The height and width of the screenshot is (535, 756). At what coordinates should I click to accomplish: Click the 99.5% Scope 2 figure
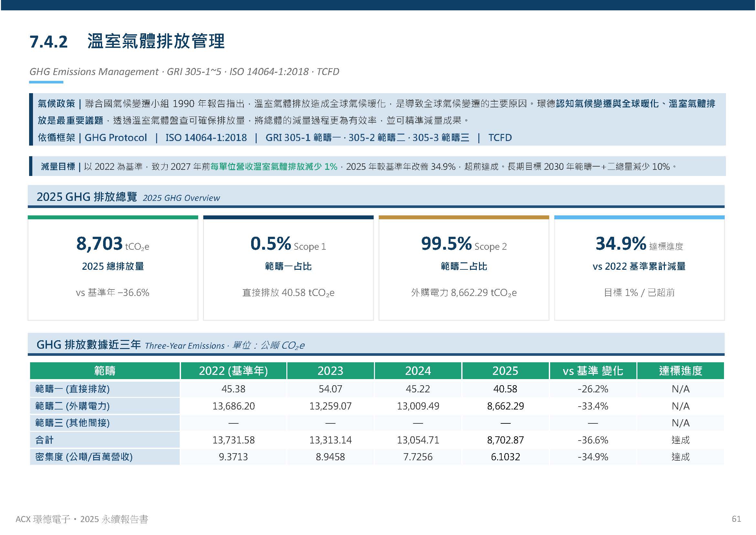(464, 244)
